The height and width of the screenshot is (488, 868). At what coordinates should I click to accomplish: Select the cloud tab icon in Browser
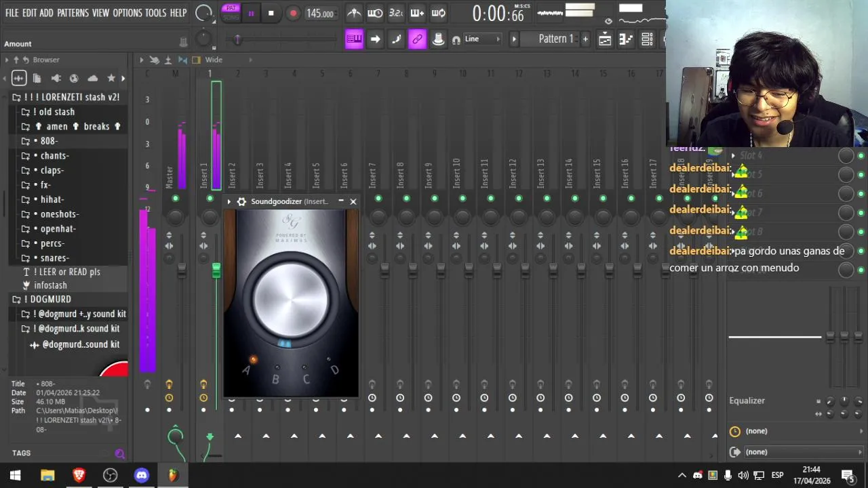pyautogui.click(x=93, y=78)
